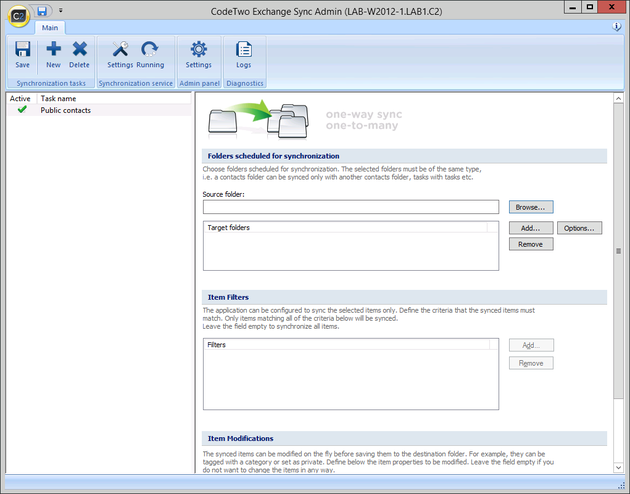Open Admin panel Settings gear
The width and height of the screenshot is (630, 494).
pyautogui.click(x=198, y=55)
